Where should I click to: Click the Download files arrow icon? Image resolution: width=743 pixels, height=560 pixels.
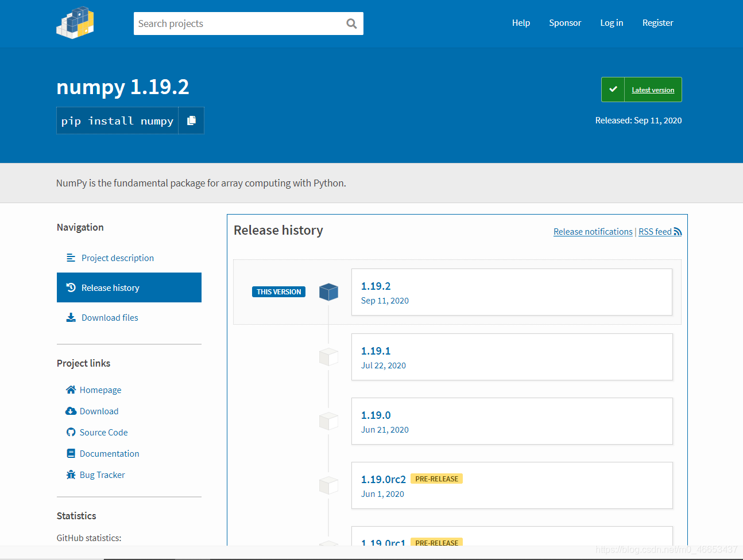click(x=71, y=317)
